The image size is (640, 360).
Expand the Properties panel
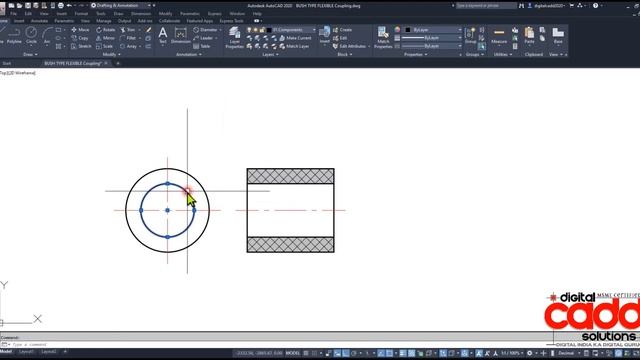[x=416, y=54]
